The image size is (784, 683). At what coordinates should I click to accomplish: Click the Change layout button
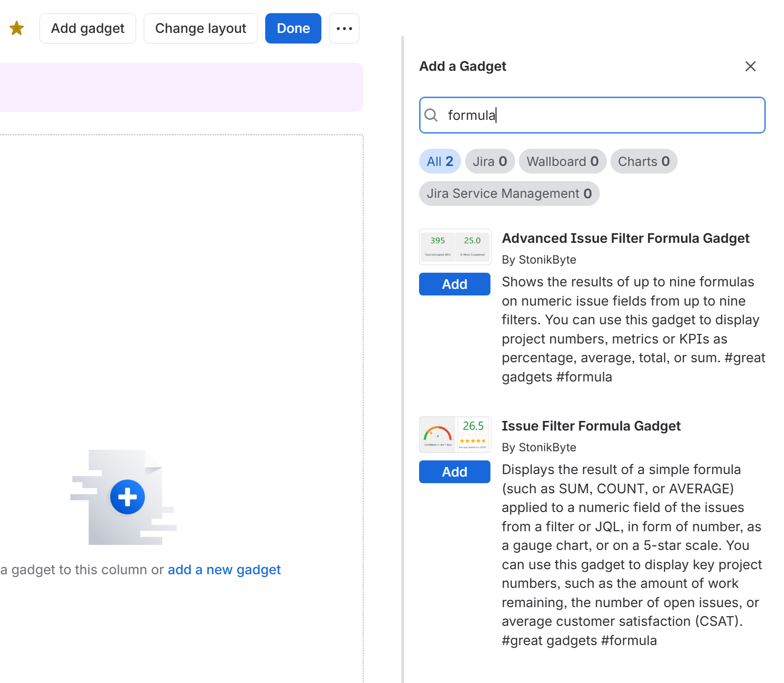click(200, 28)
